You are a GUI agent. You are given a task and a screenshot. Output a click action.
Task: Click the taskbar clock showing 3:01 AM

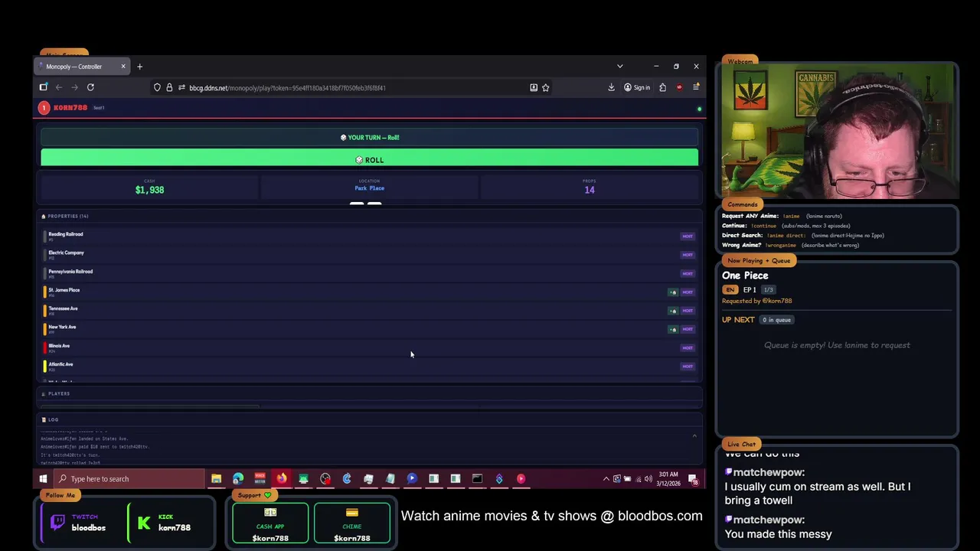668,479
